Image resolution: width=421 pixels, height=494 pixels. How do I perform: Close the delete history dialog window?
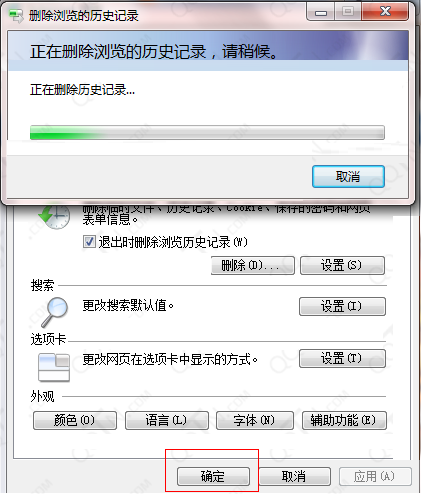click(385, 12)
